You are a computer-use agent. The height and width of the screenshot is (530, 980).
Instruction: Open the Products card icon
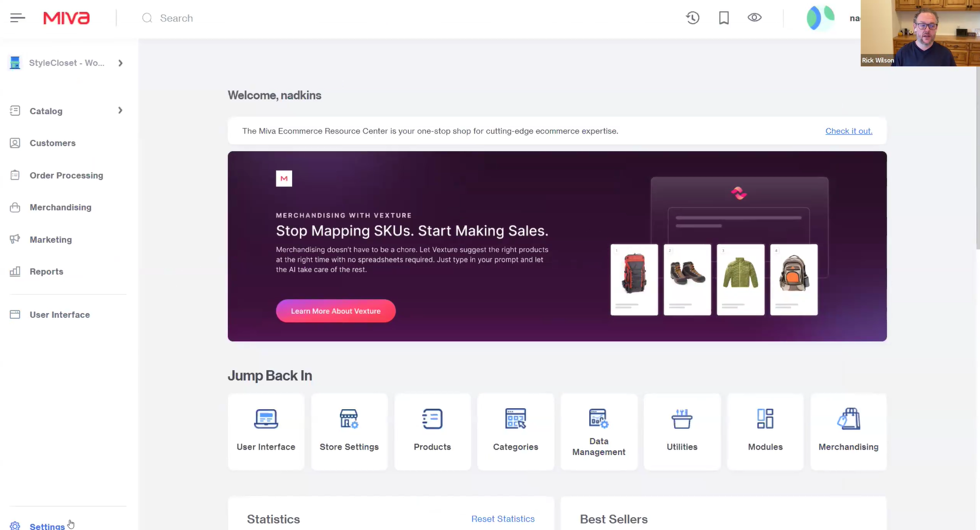432,419
